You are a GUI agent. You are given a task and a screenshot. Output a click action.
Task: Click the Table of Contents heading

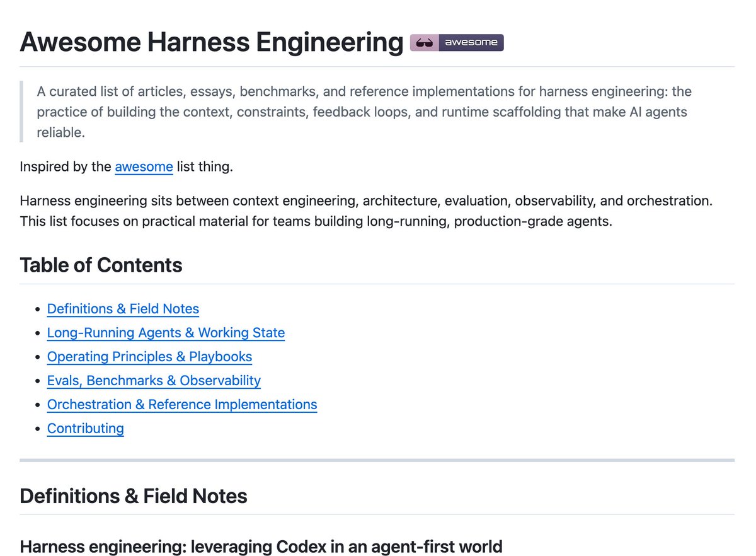(x=101, y=265)
